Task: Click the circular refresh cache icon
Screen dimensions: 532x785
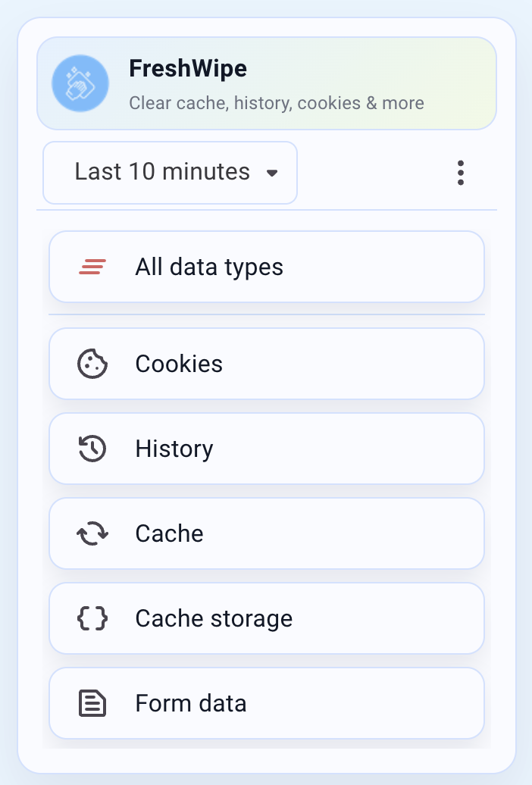Action: coord(92,533)
